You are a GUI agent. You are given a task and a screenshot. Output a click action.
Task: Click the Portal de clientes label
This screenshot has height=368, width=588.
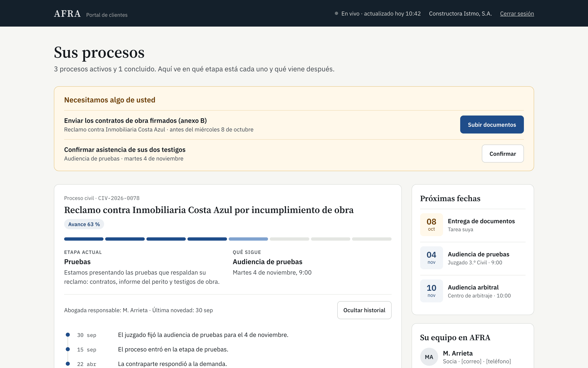coord(107,15)
